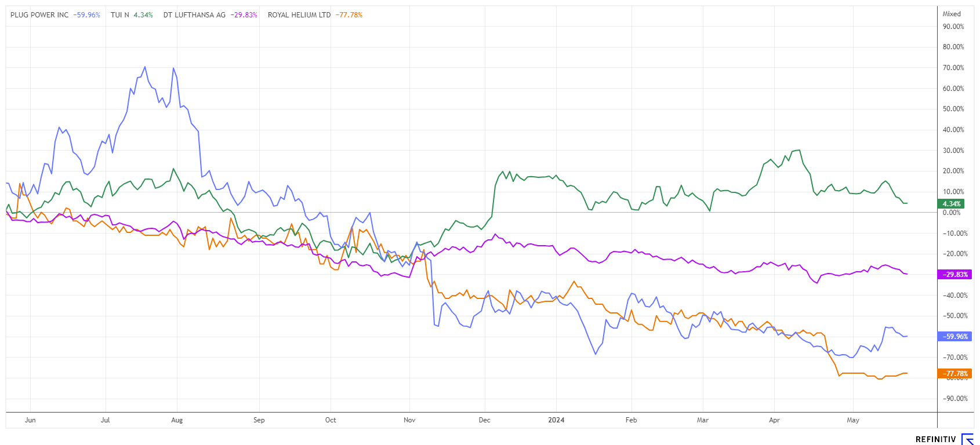Viewport: 980px width, 445px height.
Task: Click the Refinitiv logo icon
Action: [x=967, y=439]
